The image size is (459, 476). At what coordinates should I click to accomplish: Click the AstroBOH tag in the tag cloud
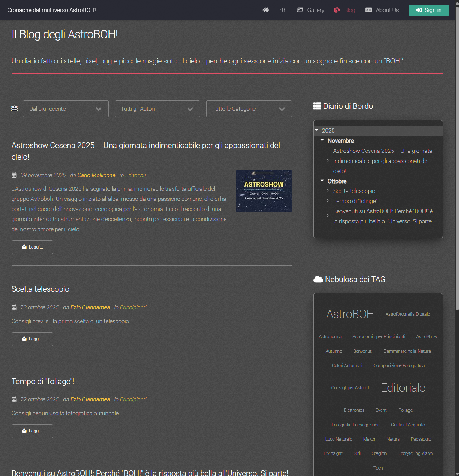coord(350,314)
